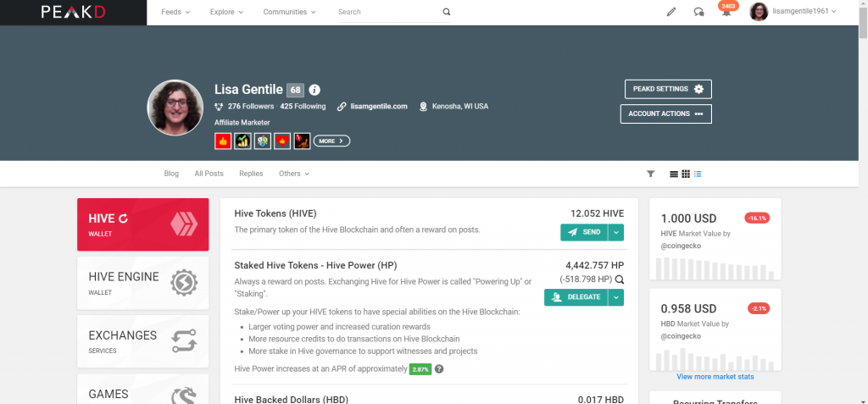Screen dimensions: 868x404
Task: Expand the lisamgentile1961 account menu
Action: click(x=805, y=11)
